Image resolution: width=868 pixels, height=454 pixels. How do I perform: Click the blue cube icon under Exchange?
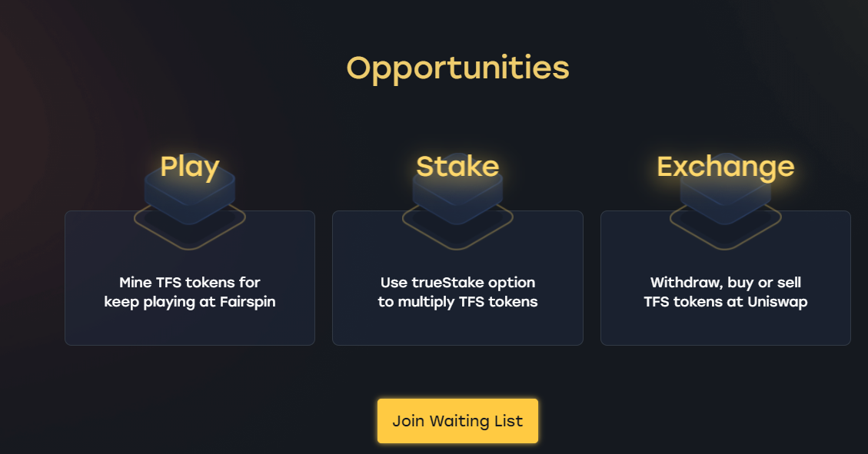click(725, 194)
